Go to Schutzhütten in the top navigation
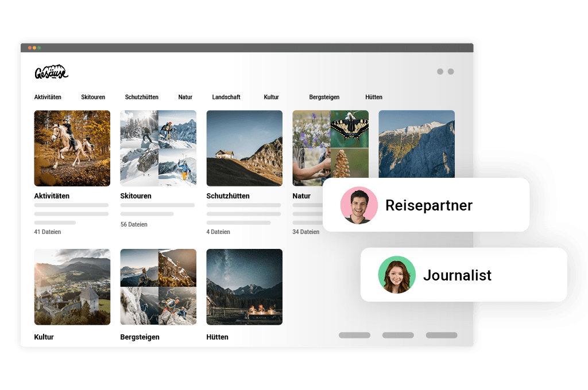 pos(142,97)
